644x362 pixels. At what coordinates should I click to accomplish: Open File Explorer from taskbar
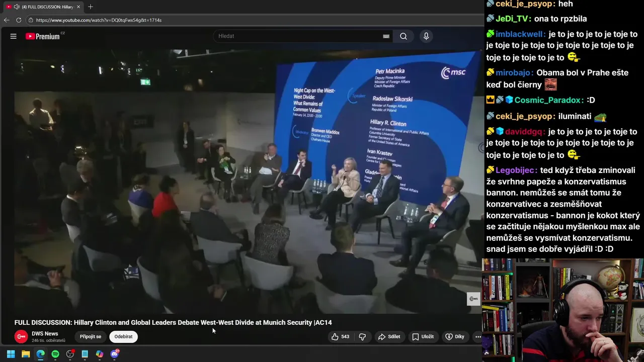click(x=26, y=354)
